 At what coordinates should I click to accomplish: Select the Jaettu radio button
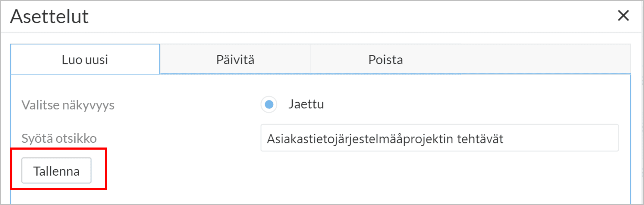[x=269, y=104]
